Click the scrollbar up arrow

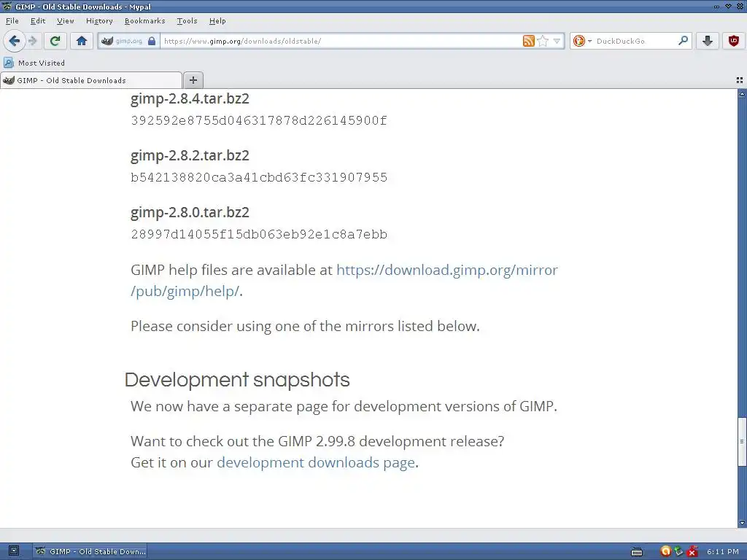pyautogui.click(x=742, y=94)
